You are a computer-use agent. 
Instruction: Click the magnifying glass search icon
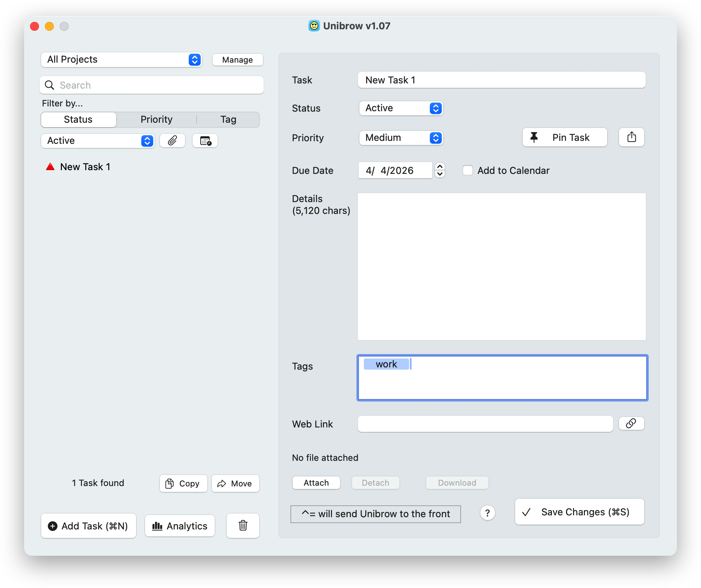point(49,85)
